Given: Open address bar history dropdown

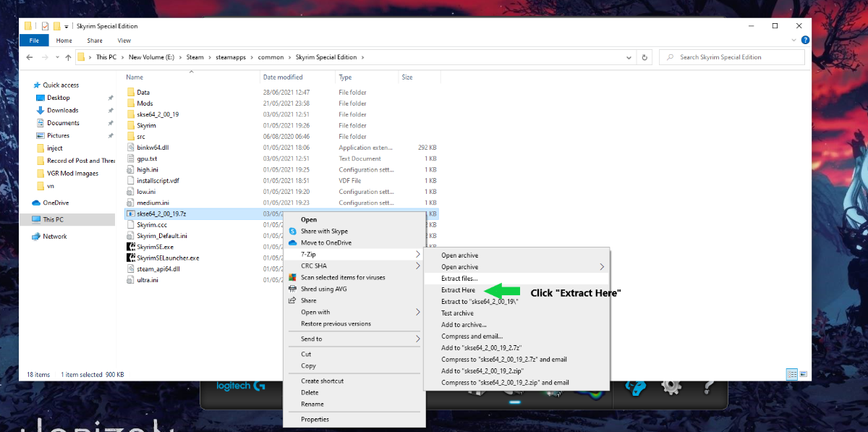Looking at the screenshot, I should pos(629,57).
